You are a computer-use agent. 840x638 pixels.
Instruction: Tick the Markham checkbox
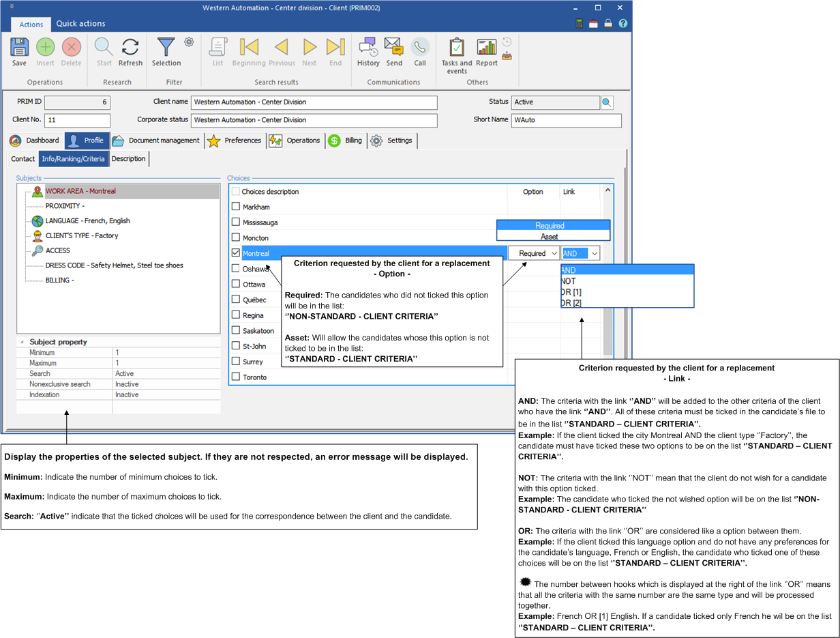(236, 207)
